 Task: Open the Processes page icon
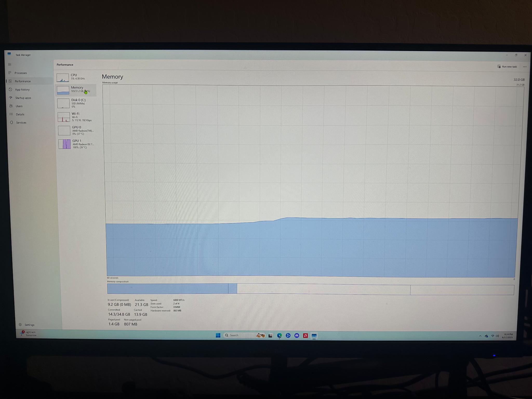click(10, 73)
